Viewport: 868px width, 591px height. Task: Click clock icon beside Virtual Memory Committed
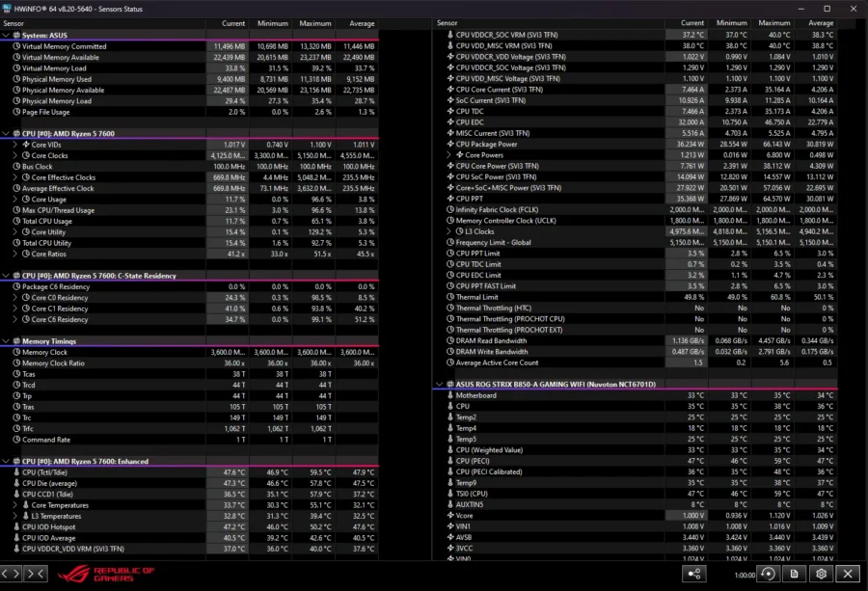pyautogui.click(x=16, y=46)
